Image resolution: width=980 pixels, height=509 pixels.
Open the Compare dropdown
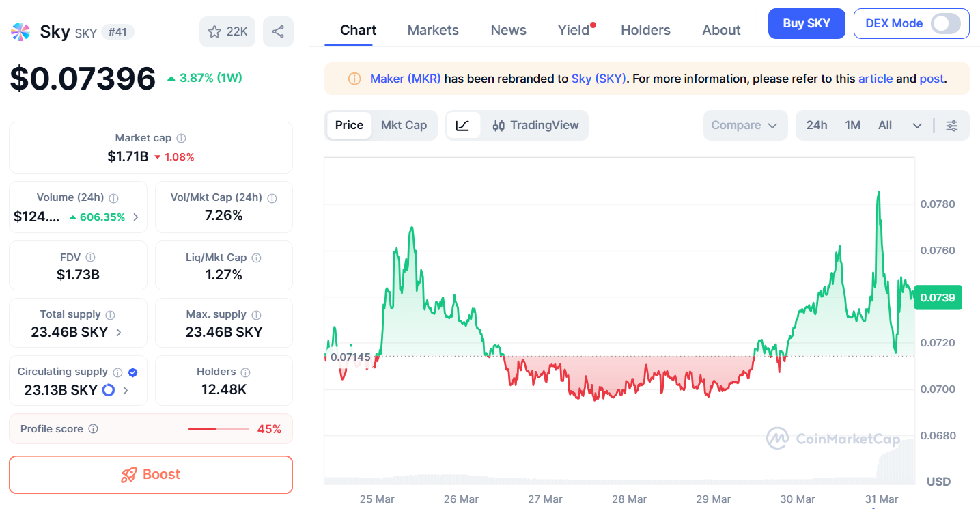point(744,126)
